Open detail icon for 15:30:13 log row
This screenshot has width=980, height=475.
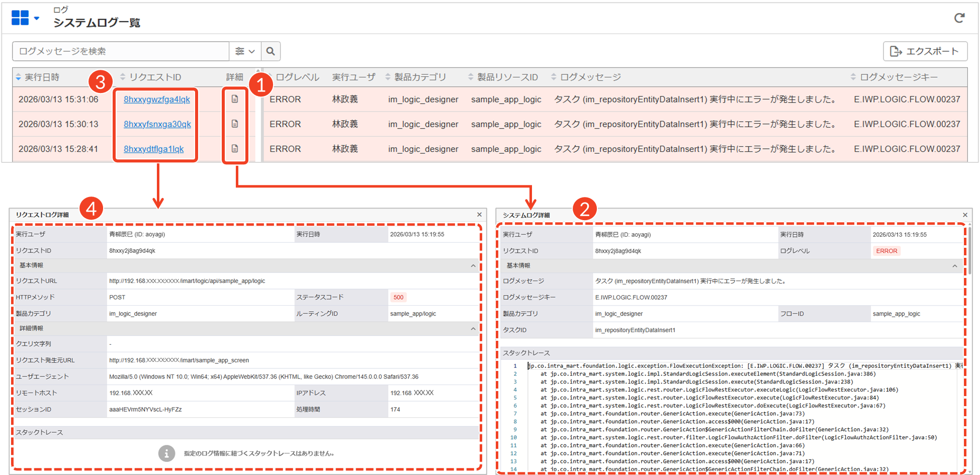pos(235,124)
